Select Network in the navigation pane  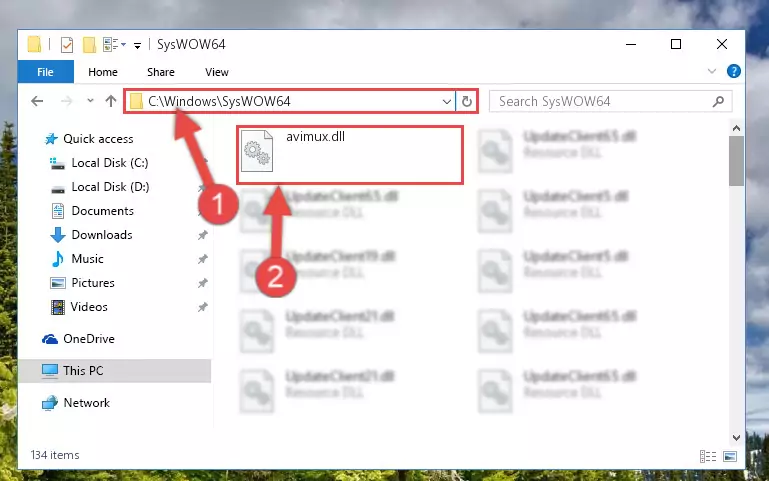86,403
